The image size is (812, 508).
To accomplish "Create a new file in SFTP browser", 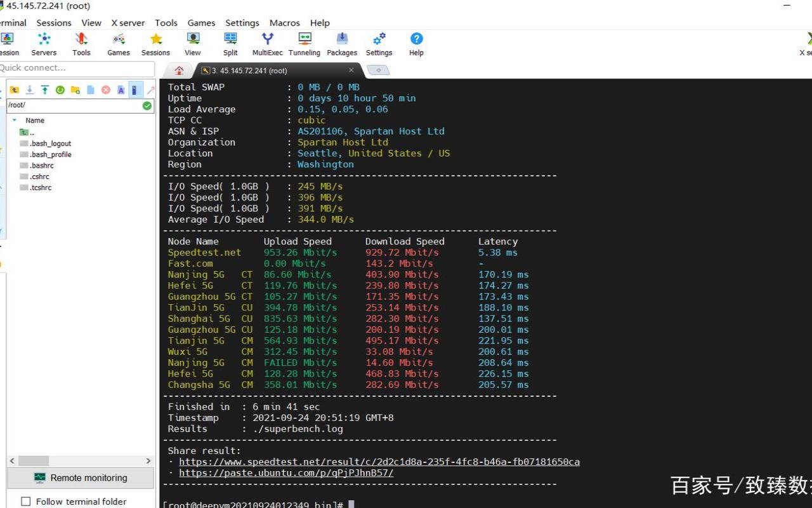I will [90, 90].
